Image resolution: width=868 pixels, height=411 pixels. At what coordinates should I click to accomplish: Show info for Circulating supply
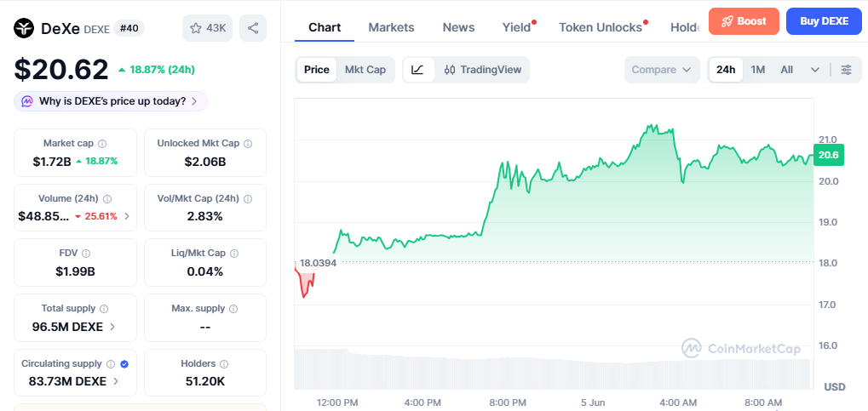click(111, 364)
